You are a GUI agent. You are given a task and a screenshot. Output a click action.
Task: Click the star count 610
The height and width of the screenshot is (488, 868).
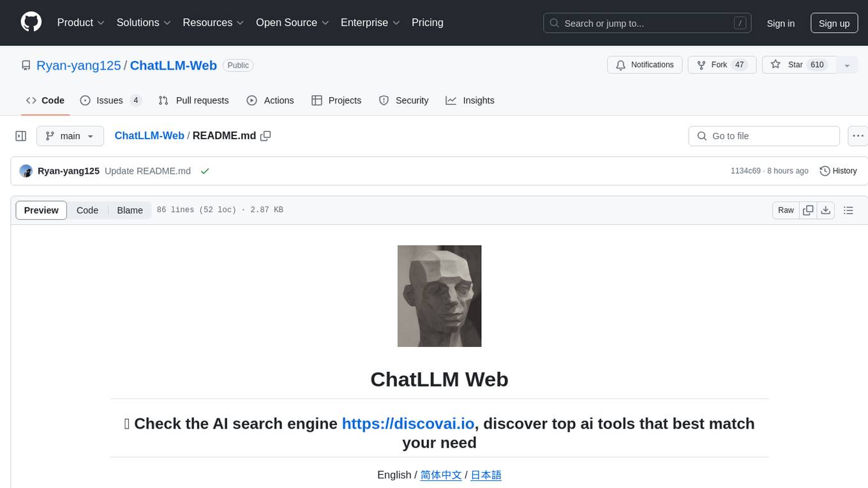click(817, 65)
